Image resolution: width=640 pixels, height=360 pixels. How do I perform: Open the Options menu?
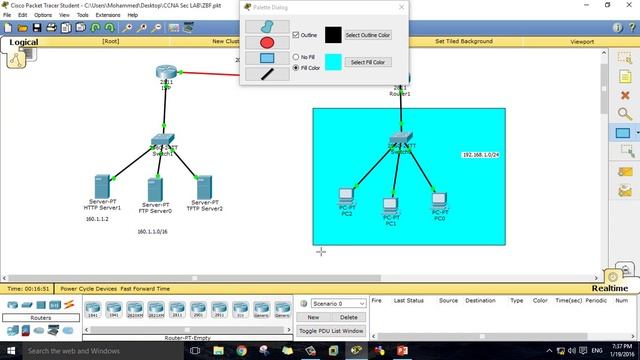43,15
